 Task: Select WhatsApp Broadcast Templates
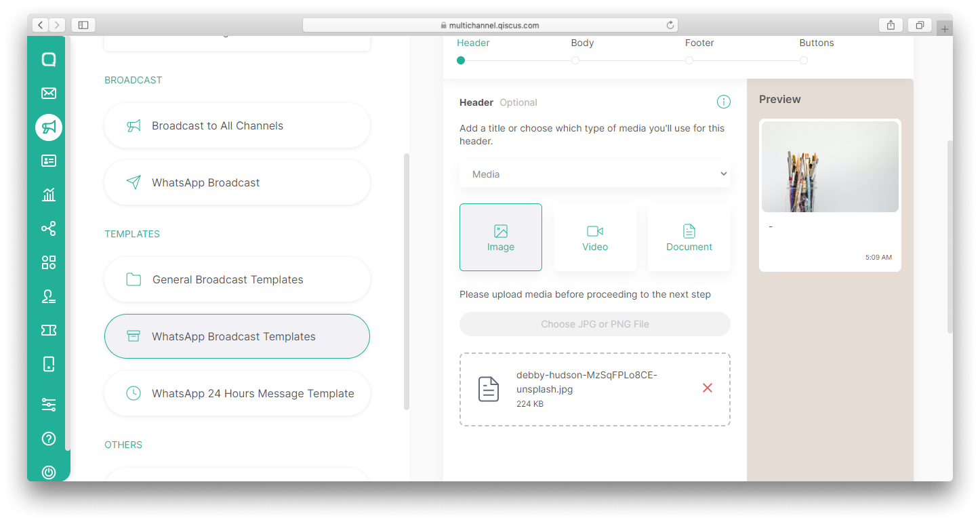point(237,336)
